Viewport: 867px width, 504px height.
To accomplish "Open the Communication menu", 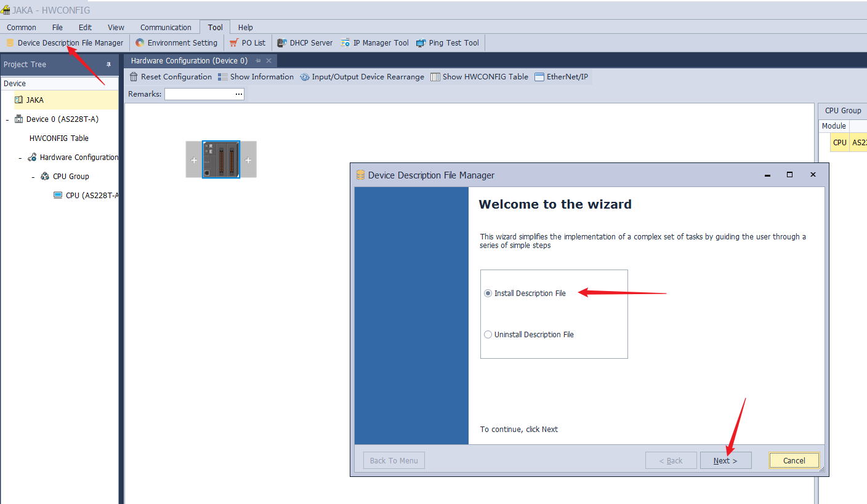I will [x=166, y=28].
